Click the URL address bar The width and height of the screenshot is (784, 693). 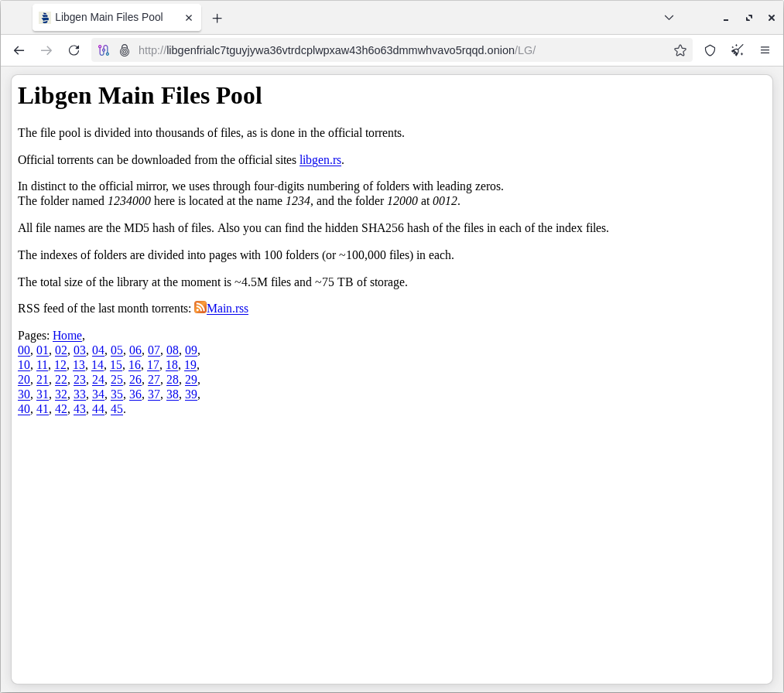tap(387, 50)
